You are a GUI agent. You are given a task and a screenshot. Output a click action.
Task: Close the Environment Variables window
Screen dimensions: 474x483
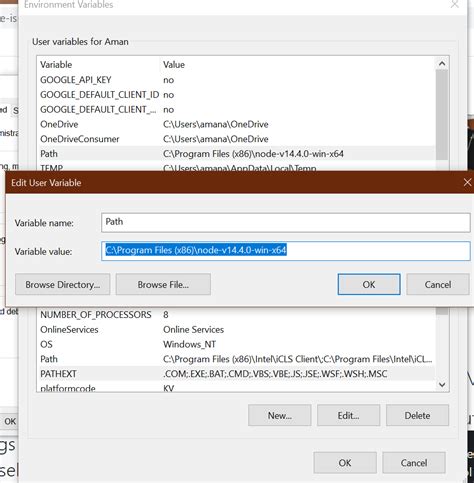tap(454, 4)
